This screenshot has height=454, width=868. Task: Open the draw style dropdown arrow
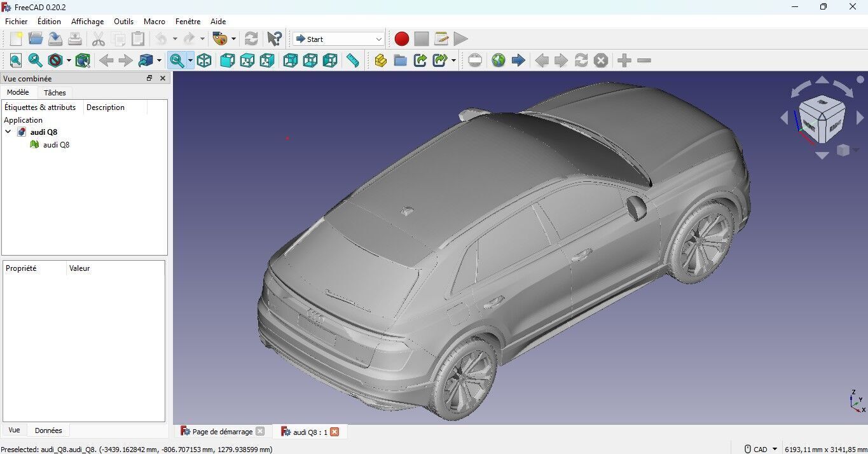tap(69, 60)
